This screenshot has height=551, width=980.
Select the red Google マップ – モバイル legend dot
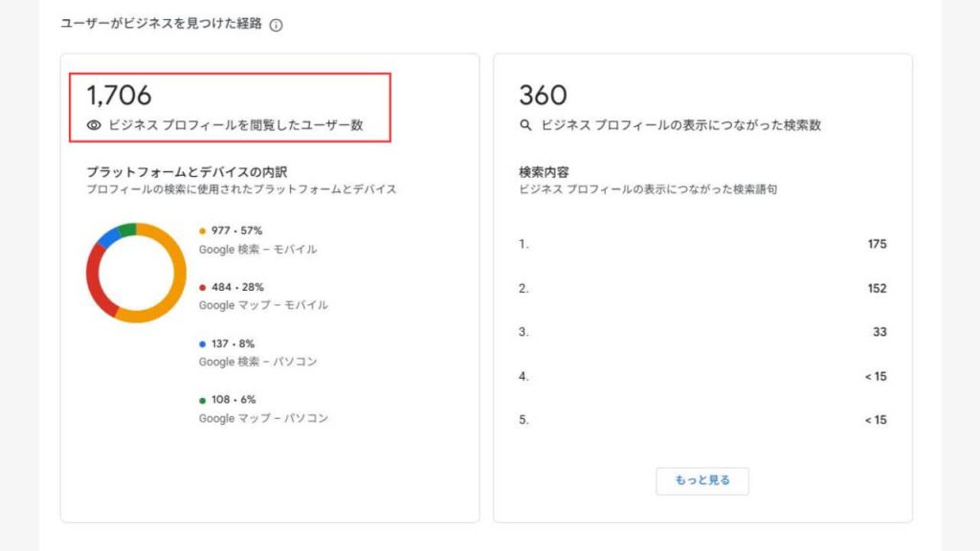pos(202,286)
